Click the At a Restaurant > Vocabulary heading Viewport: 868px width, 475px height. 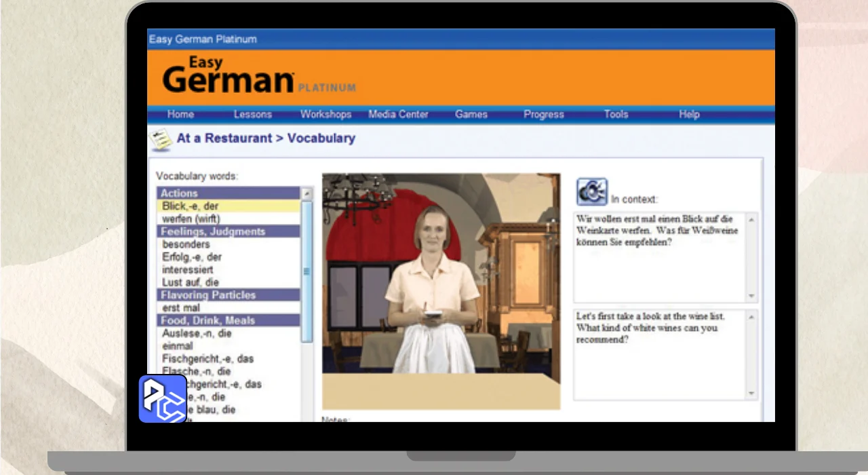click(266, 138)
